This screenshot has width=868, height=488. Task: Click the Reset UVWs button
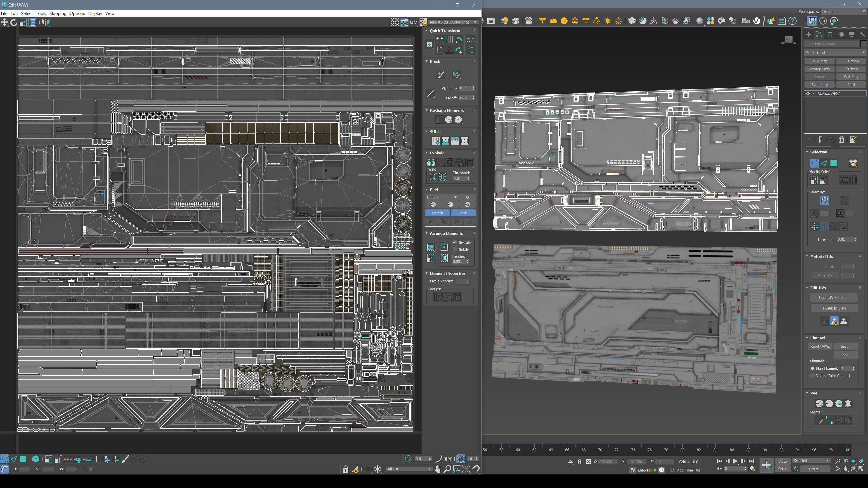pos(820,346)
